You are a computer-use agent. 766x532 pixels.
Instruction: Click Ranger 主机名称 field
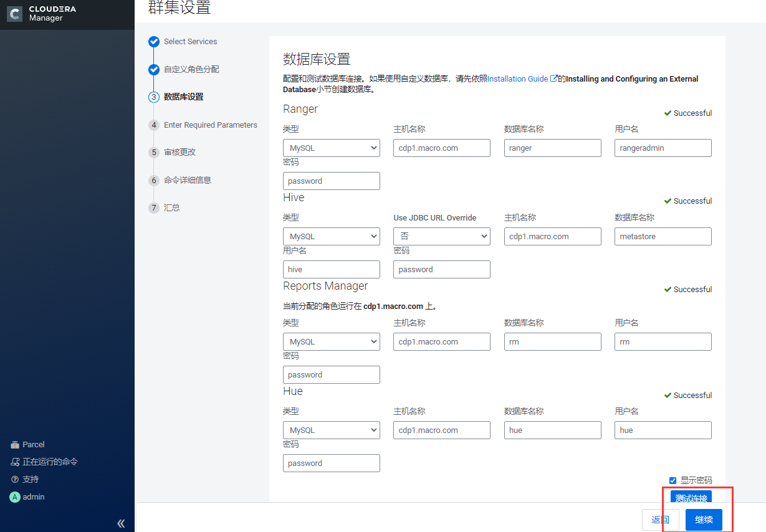pos(442,148)
